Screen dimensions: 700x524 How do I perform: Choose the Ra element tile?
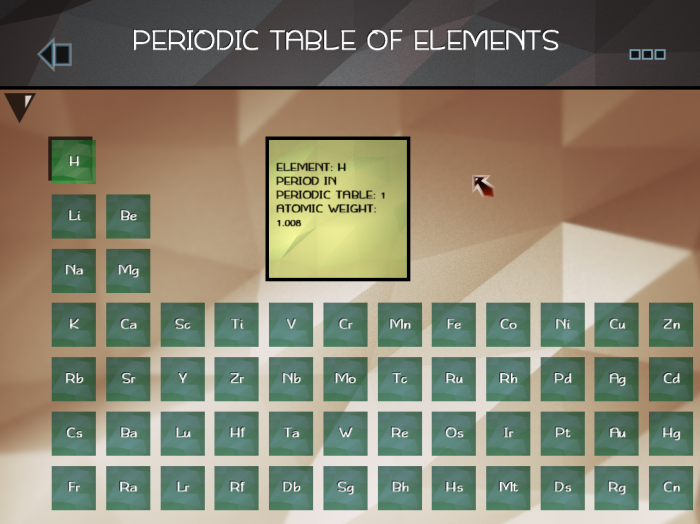pyautogui.click(x=128, y=488)
